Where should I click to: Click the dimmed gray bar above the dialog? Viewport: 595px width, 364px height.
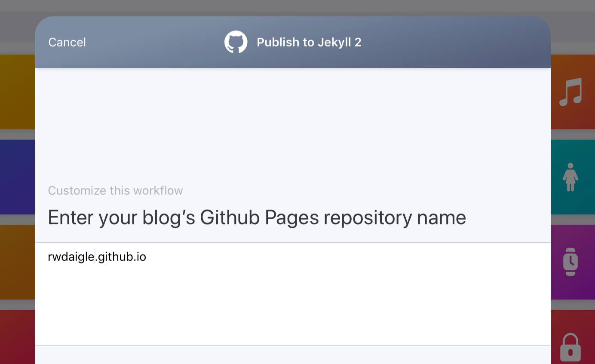pos(297,6)
